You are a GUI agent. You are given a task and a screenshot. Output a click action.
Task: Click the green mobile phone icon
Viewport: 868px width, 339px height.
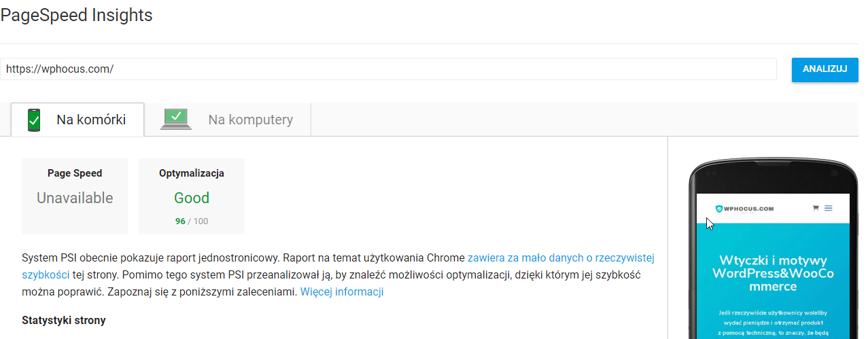point(34,120)
